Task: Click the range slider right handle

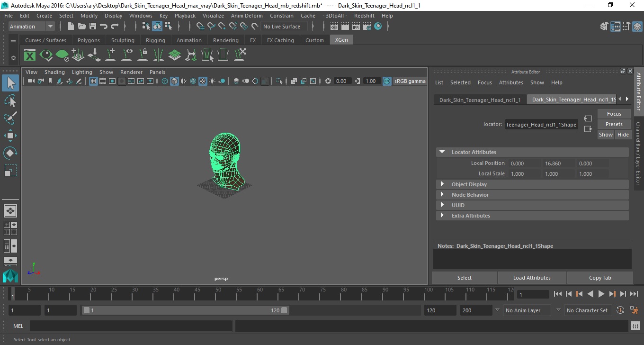Action: (284, 310)
